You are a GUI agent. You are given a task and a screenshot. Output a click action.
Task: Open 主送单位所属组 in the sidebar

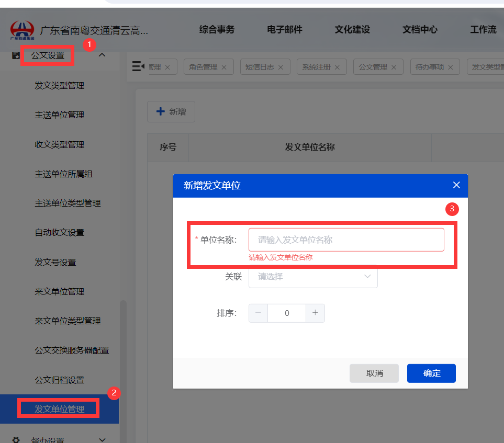click(x=64, y=174)
